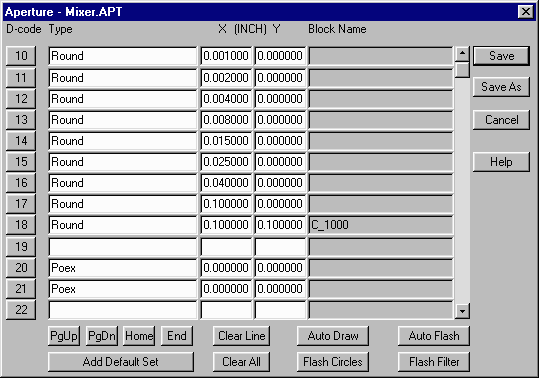Select D-code 10 button

(x=21, y=56)
